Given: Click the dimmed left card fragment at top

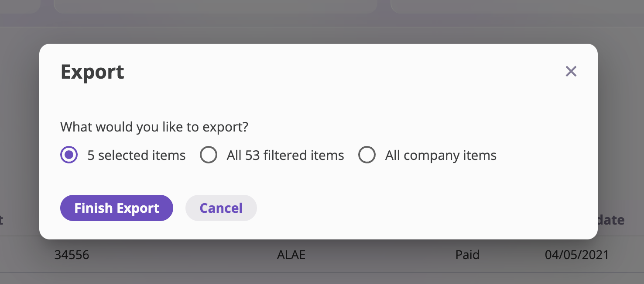Looking at the screenshot, I should click(20, 6).
